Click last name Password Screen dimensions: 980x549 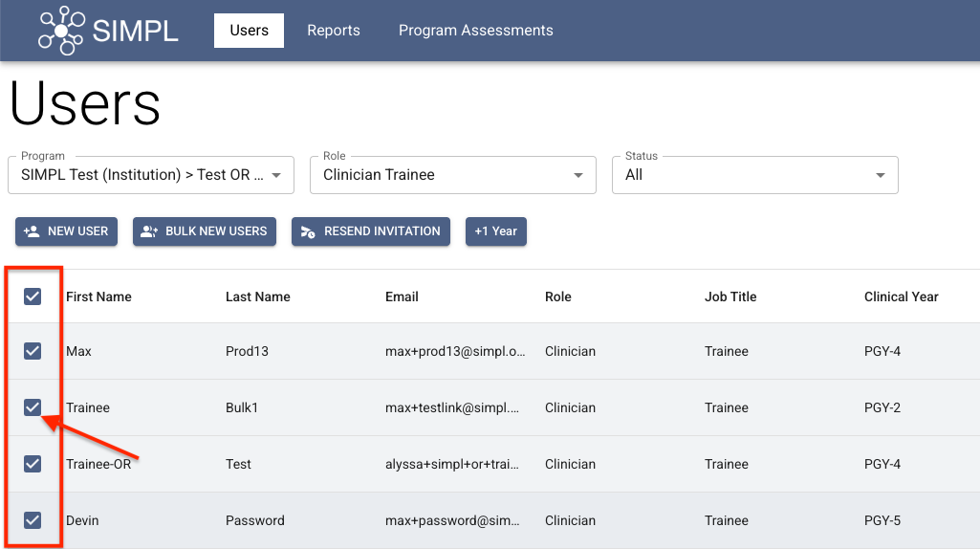pos(255,520)
